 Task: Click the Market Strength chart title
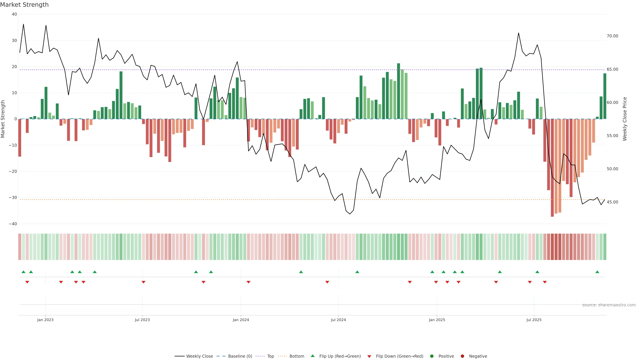pos(24,5)
